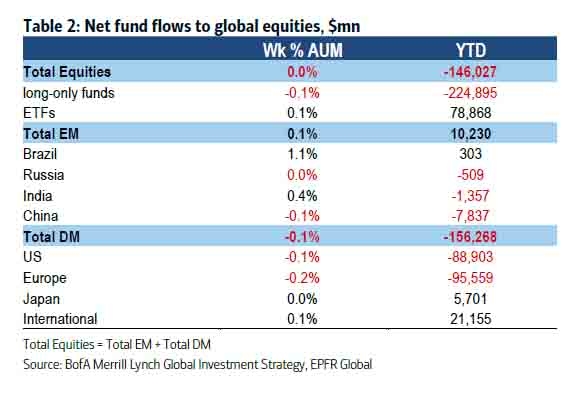
Task: Select the India row label
Action: click(38, 196)
